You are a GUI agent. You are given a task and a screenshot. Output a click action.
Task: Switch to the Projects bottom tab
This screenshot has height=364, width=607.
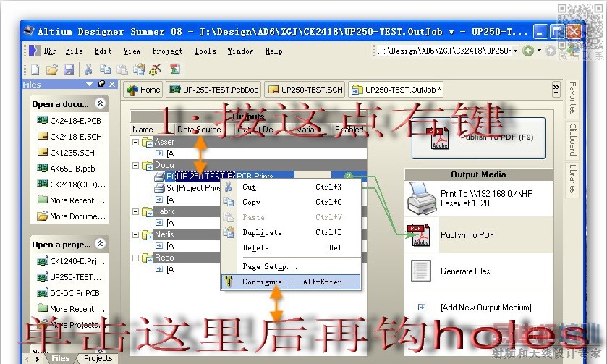click(98, 358)
